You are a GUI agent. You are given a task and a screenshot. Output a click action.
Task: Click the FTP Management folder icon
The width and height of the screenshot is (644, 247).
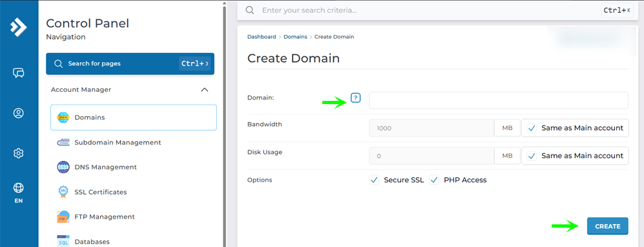pos(63,217)
